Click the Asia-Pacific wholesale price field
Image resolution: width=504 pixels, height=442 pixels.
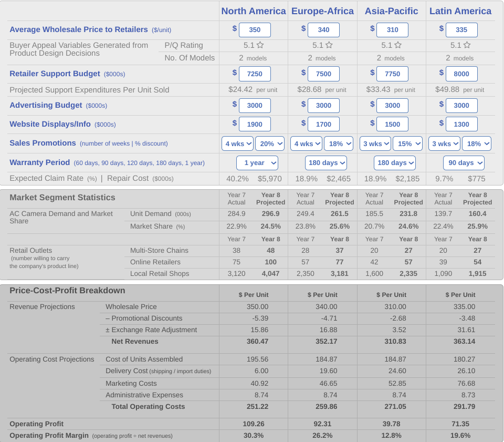(392, 30)
